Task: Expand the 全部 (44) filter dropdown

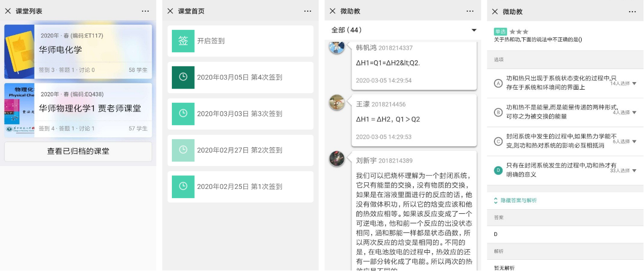Action: pyautogui.click(x=474, y=30)
